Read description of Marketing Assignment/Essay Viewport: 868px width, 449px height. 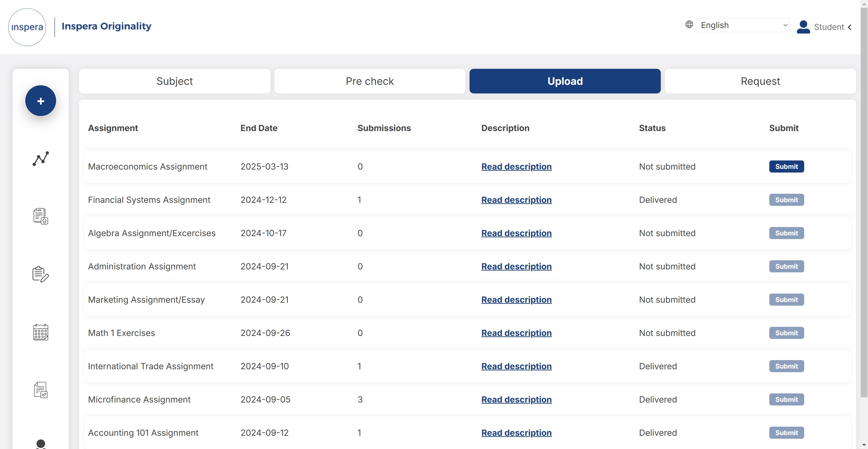click(516, 300)
